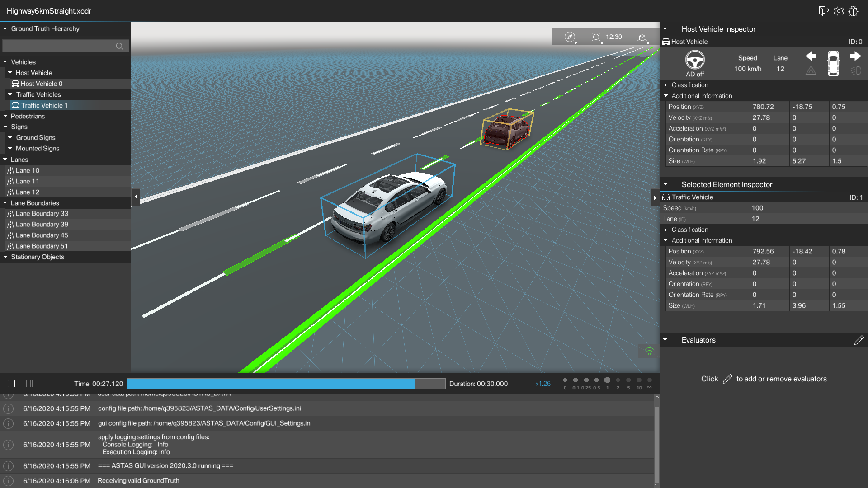Image resolution: width=868 pixels, height=488 pixels.
Task: Click the bug report icon top right
Action: (x=854, y=11)
